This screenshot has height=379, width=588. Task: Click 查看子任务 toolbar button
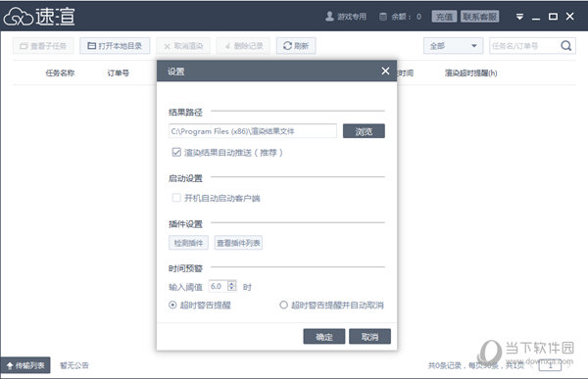(43, 46)
